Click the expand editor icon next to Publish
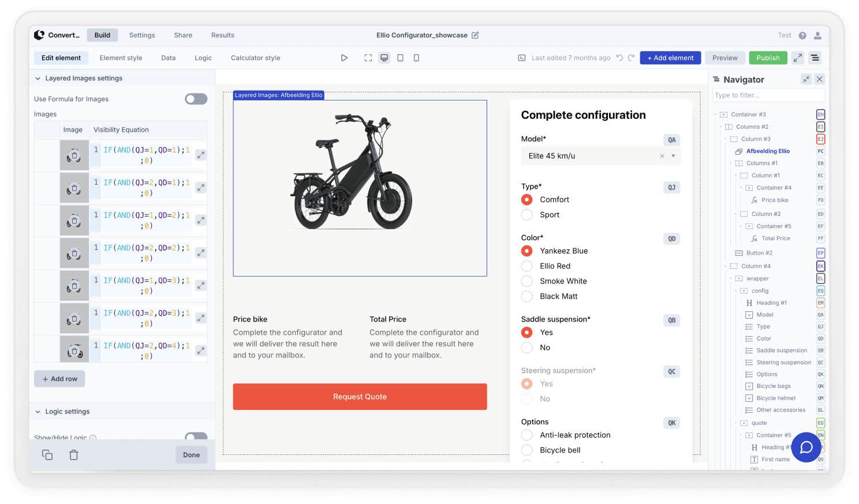 [798, 58]
